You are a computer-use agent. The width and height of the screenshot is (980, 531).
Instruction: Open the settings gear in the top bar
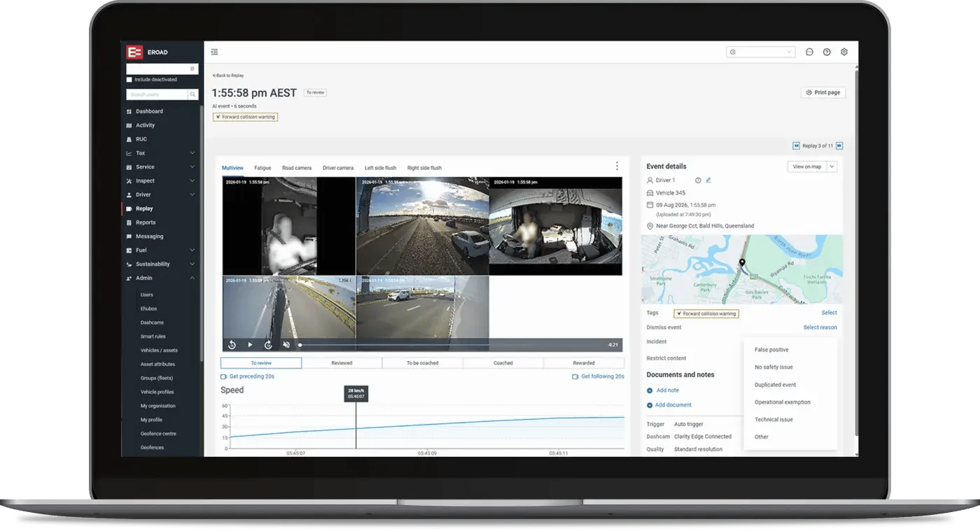pyautogui.click(x=844, y=52)
